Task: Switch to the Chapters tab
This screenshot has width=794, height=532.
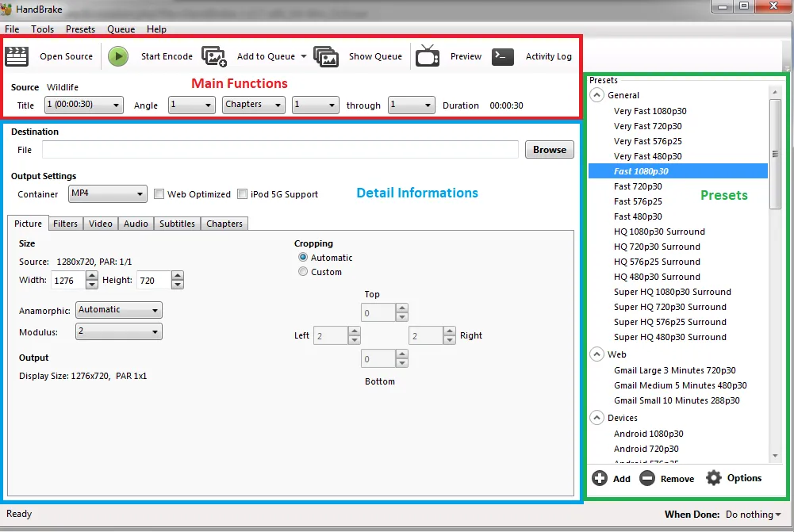Action: (224, 224)
